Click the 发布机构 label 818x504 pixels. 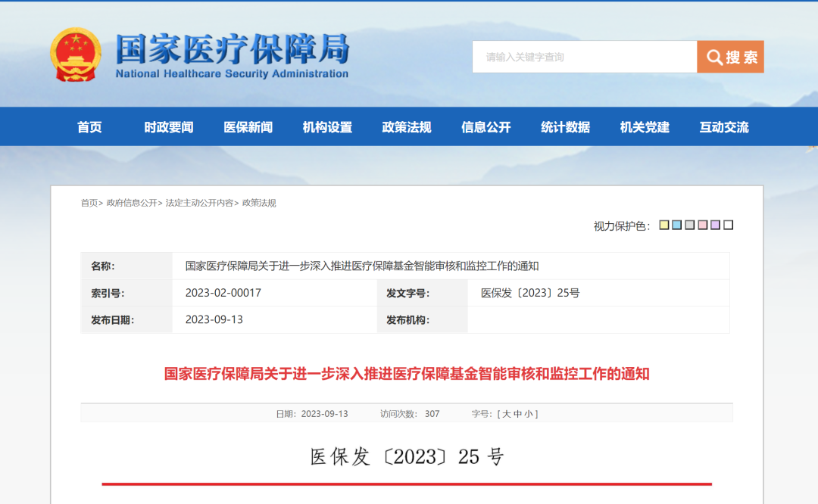point(408,320)
